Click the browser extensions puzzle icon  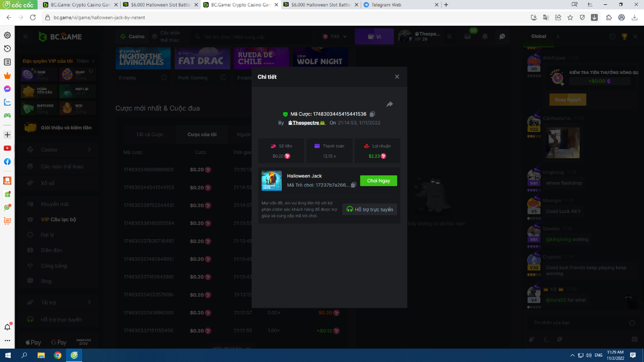pyautogui.click(x=609, y=17)
